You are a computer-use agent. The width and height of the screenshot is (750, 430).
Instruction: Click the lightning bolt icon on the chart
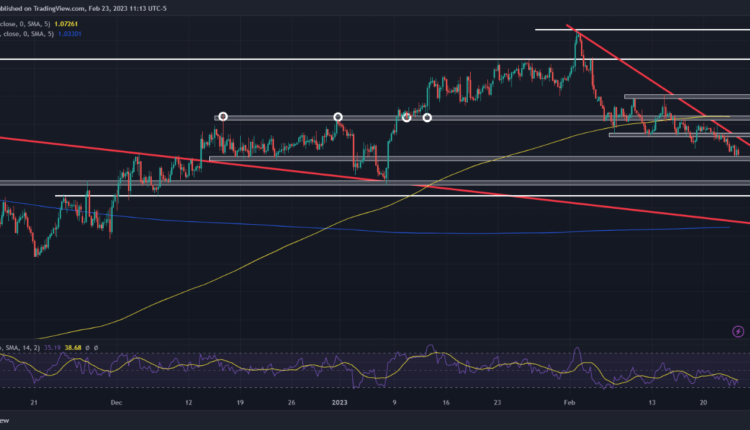tap(740, 332)
